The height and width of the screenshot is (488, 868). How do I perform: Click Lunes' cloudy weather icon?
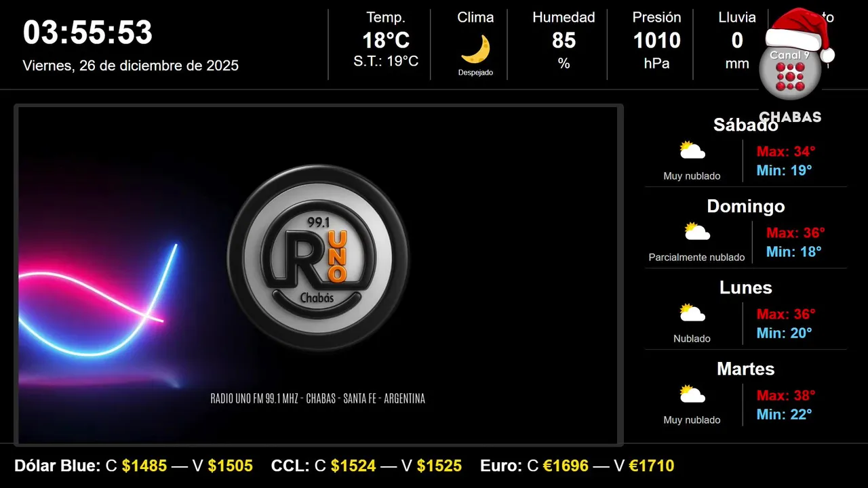tap(692, 313)
